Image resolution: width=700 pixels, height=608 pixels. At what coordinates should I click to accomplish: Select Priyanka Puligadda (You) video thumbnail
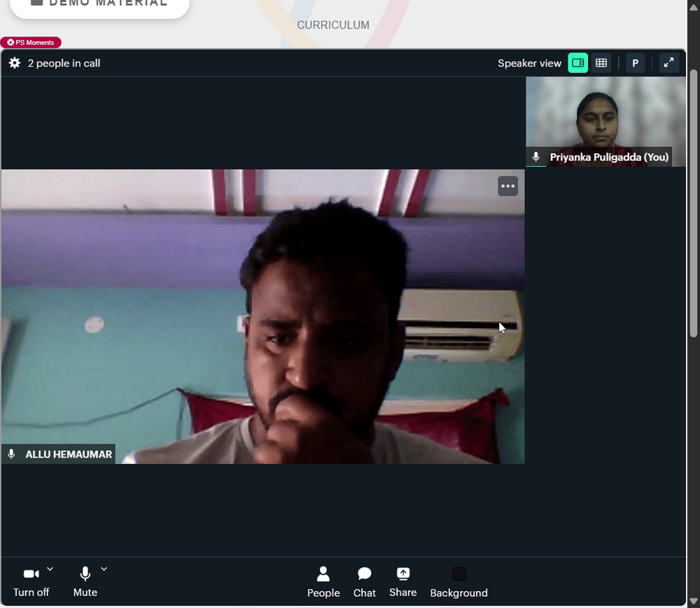pyautogui.click(x=605, y=121)
